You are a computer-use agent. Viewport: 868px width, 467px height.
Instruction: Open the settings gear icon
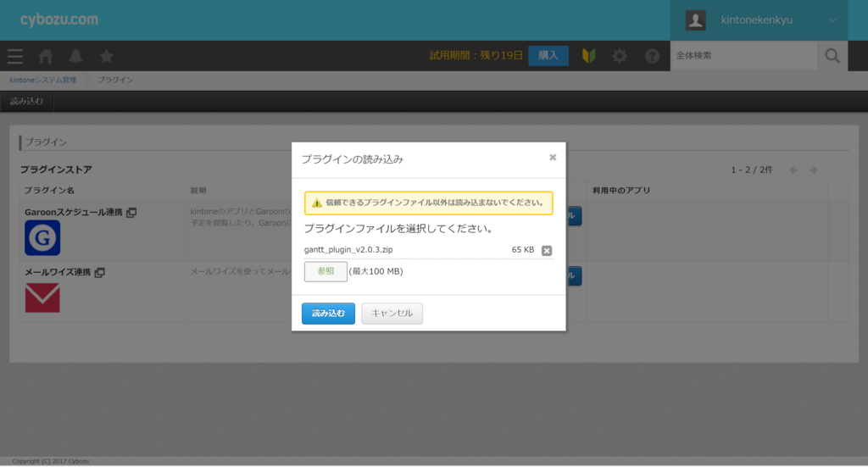click(x=620, y=56)
